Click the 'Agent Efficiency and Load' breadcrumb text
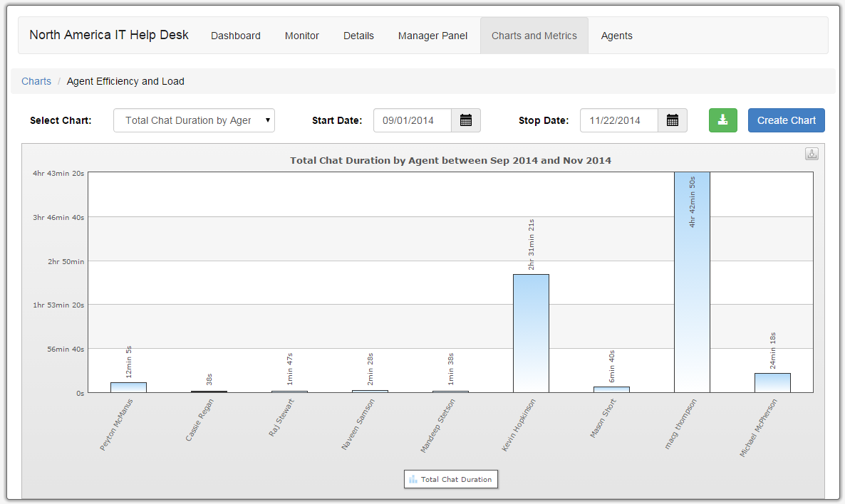This screenshot has height=504, width=845. (125, 81)
